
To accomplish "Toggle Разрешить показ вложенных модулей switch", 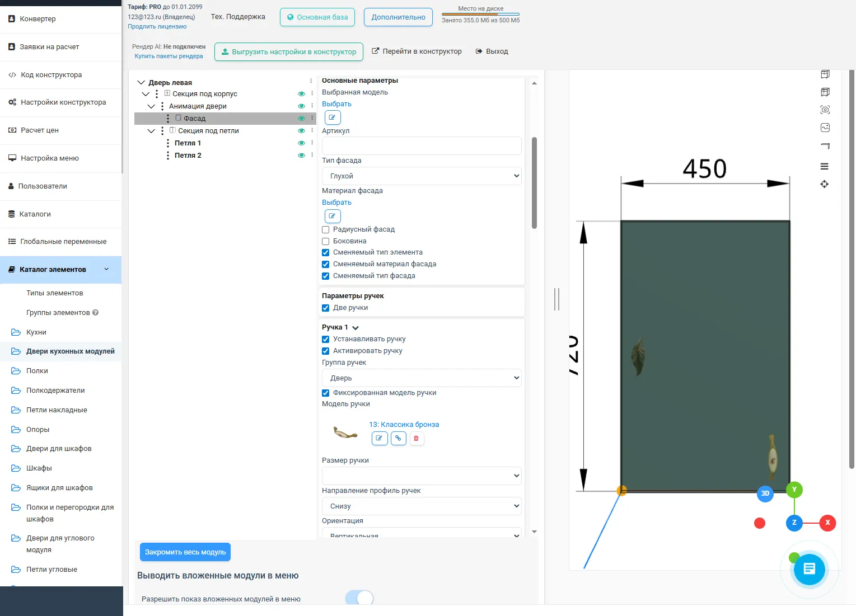I will (359, 598).
